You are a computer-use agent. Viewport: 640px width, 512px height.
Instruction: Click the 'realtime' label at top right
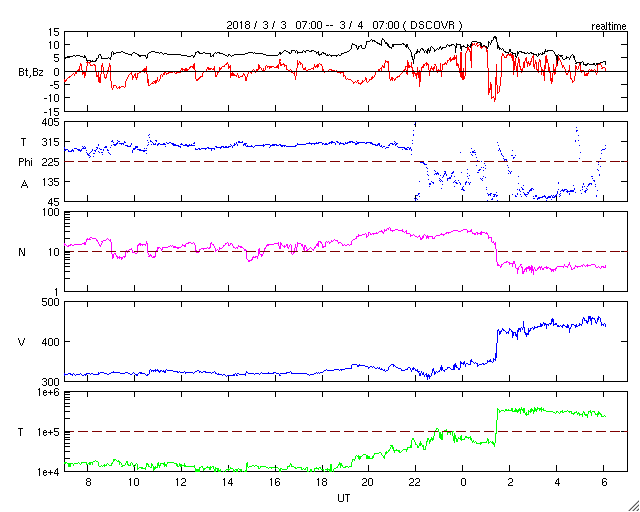point(609,27)
